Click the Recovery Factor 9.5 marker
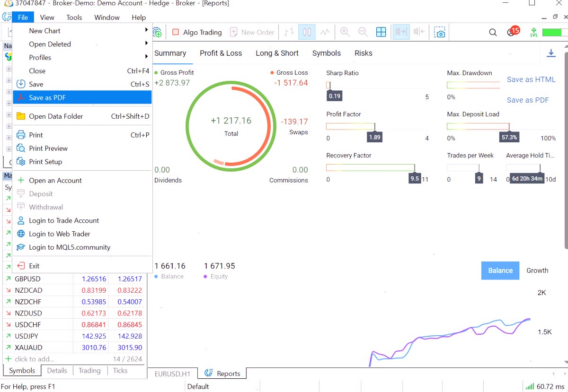The height and width of the screenshot is (392, 568). tap(414, 178)
